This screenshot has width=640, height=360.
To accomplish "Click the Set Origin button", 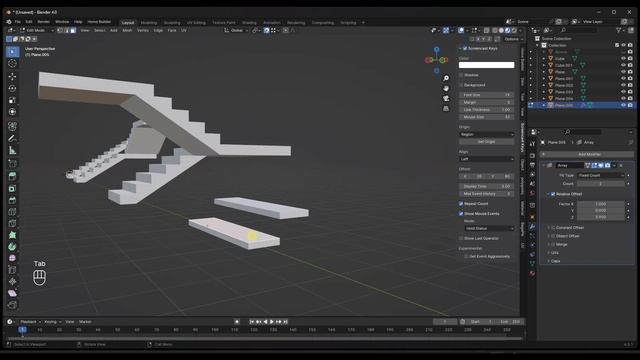I will [487, 142].
